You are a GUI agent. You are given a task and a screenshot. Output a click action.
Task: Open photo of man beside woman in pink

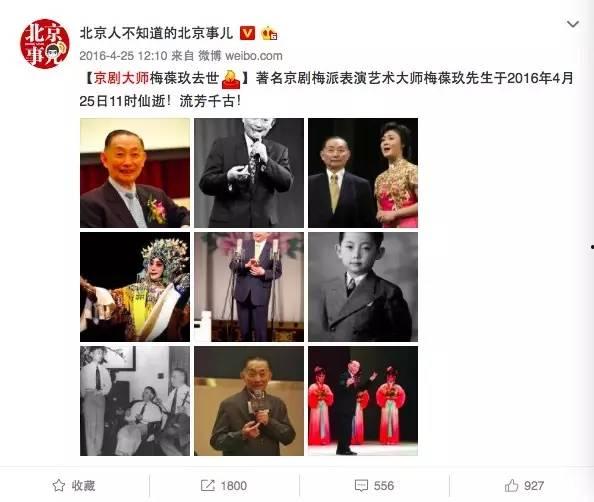[363, 173]
